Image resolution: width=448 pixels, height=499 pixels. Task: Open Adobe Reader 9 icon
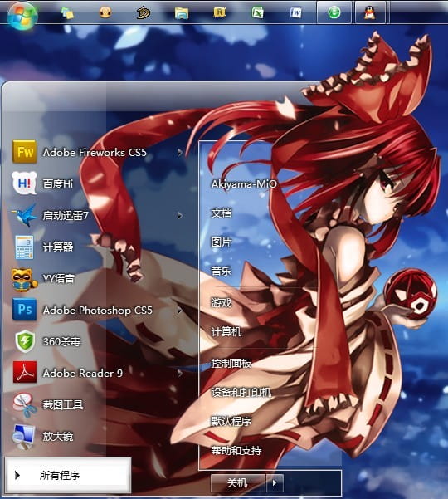tap(25, 372)
